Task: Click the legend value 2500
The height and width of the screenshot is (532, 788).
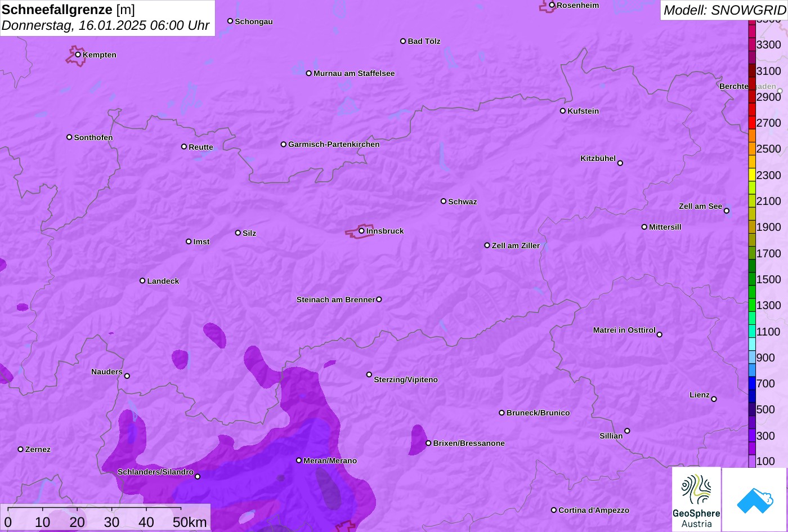Action: 769,149
